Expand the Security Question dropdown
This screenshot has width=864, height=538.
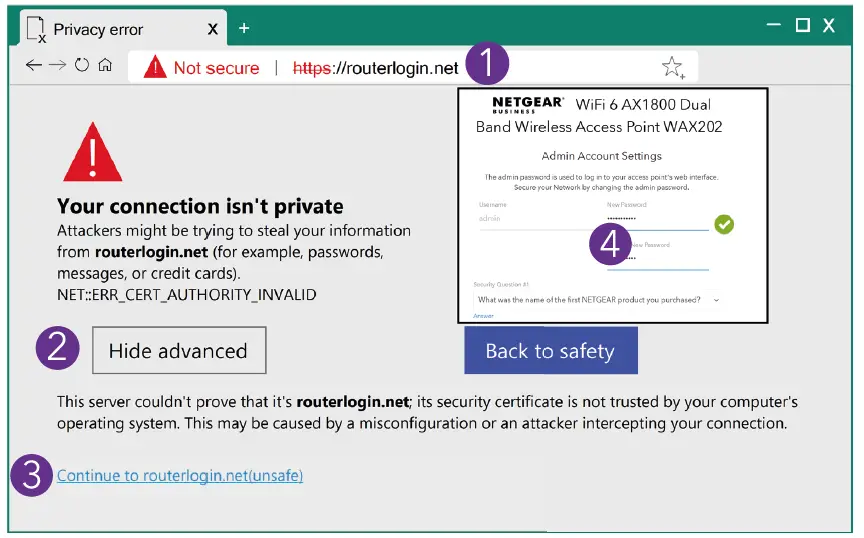(x=716, y=300)
